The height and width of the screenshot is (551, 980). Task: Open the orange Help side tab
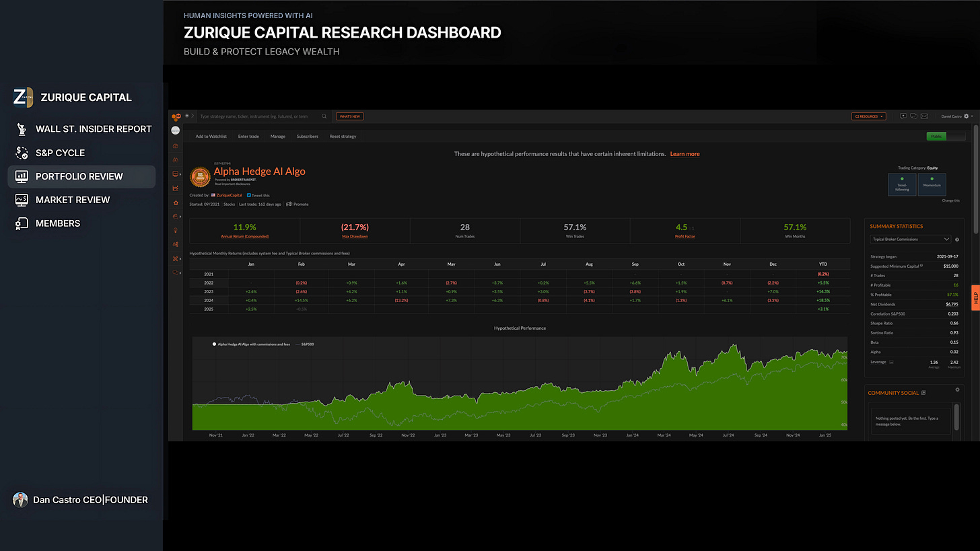(x=975, y=298)
